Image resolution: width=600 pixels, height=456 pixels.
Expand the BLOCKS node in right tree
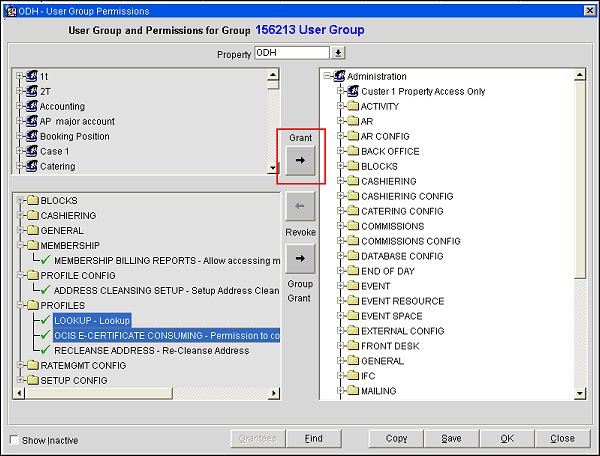pyautogui.click(x=340, y=166)
